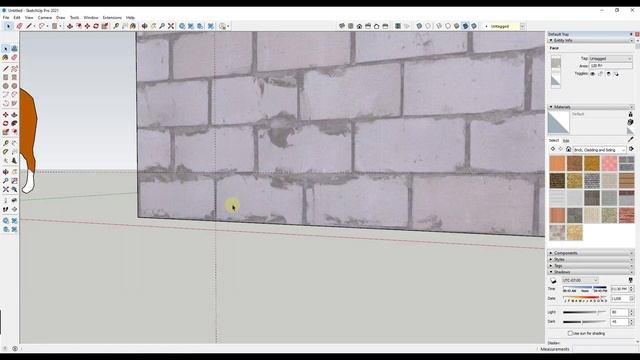This screenshot has height=360, width=640.
Task: Click the Dark slider in Shadows
Action: (x=585, y=322)
